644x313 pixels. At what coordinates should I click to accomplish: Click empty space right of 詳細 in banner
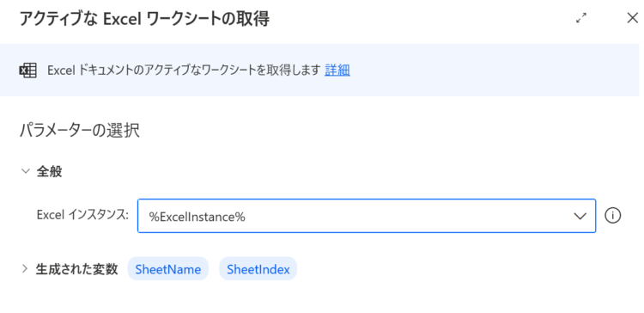(493, 71)
